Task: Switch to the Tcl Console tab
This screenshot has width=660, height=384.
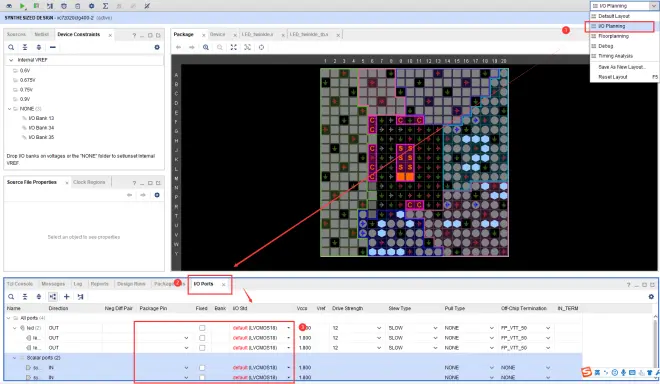Action: (x=20, y=284)
